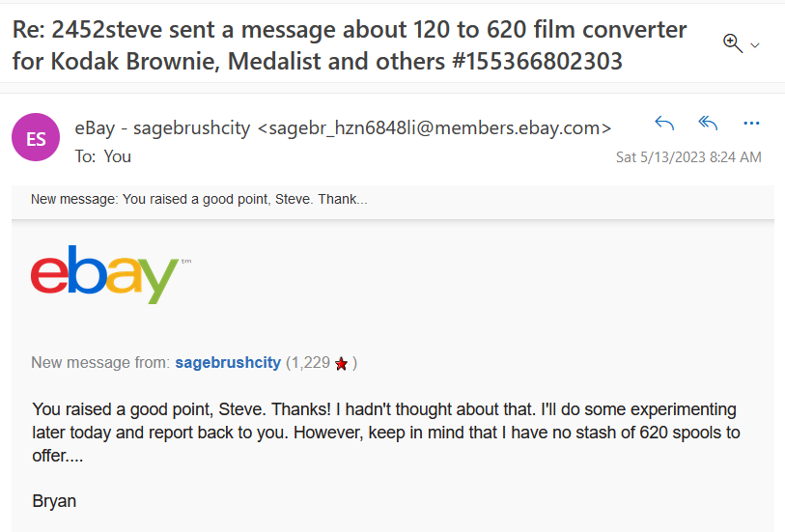Open the More actions ellipsis menu
The image size is (785, 532).
pyautogui.click(x=751, y=124)
